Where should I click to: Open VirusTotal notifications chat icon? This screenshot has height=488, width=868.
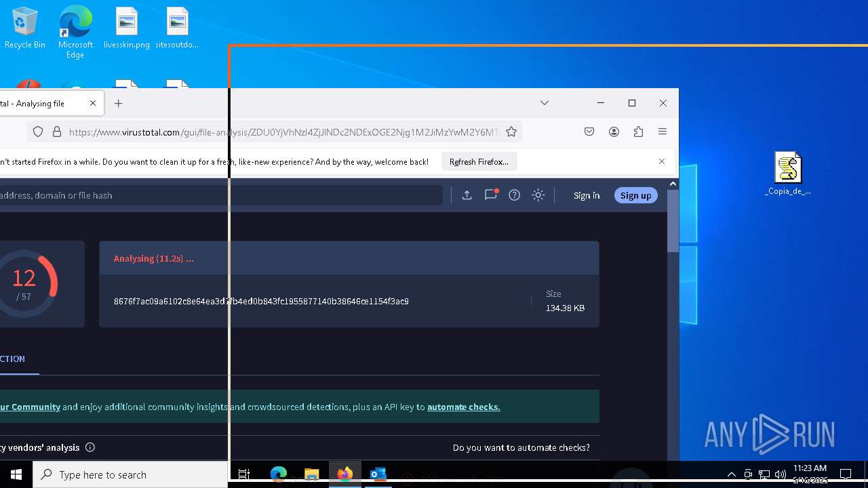click(x=491, y=195)
